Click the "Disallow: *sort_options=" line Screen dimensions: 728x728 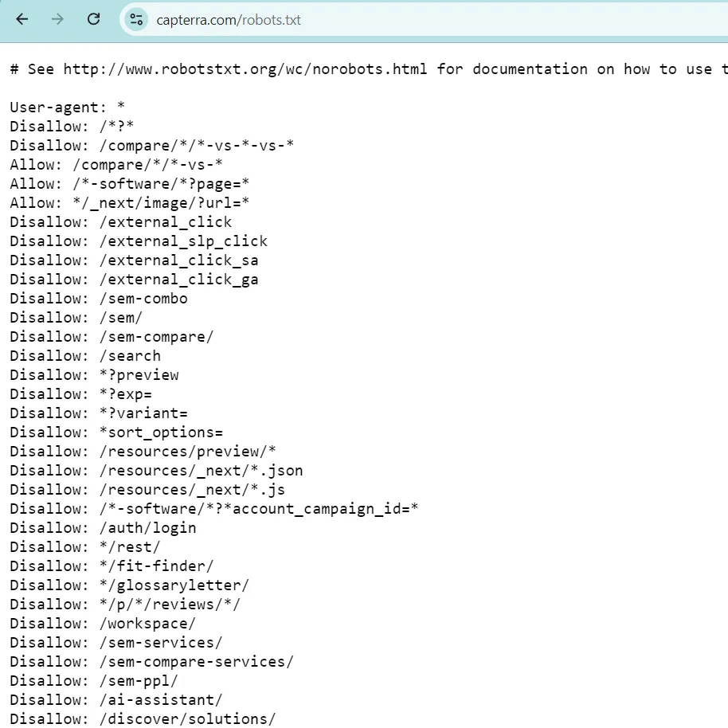[x=116, y=432]
